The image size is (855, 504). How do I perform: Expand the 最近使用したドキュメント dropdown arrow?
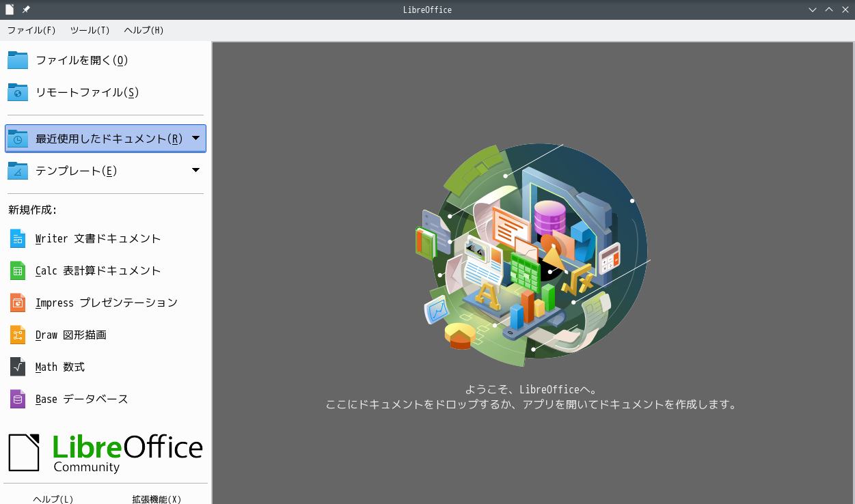[195, 139]
